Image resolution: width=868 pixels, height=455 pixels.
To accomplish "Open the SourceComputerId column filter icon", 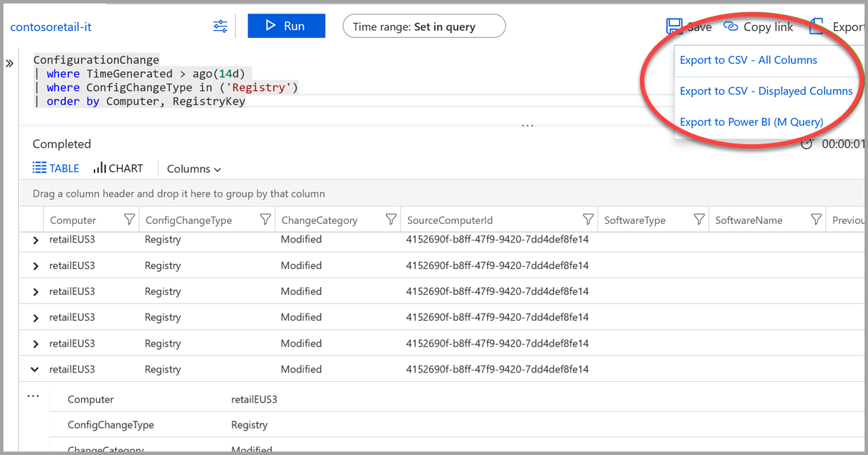I will [588, 220].
